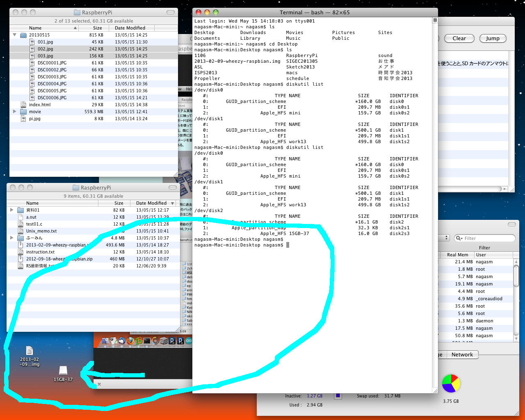Click the 001.jpg file icon
Image resolution: width=525 pixels, height=420 pixels.
(x=33, y=42)
